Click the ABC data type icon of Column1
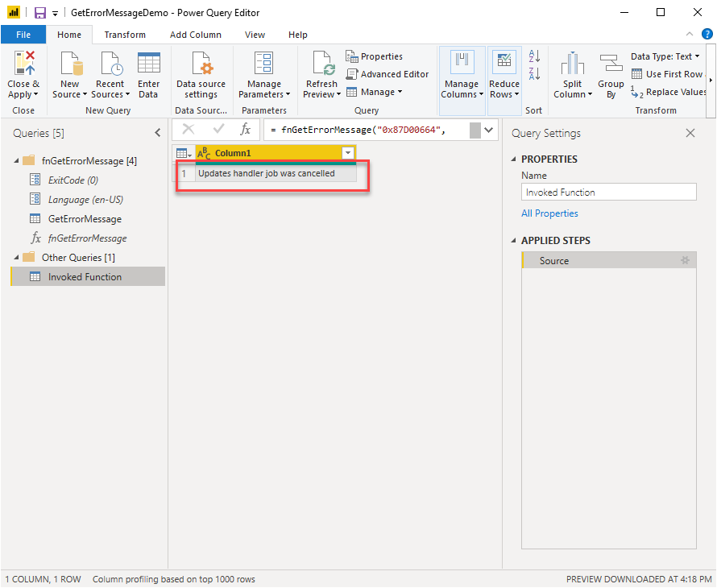The image size is (717, 588). [204, 153]
